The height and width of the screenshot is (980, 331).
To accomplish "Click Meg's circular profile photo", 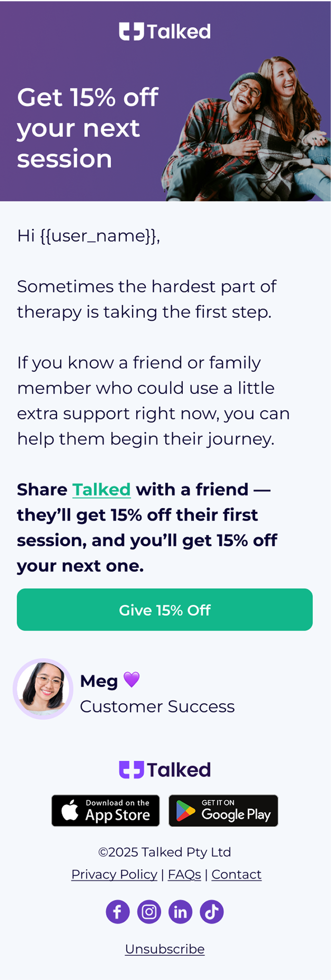I will tap(43, 689).
